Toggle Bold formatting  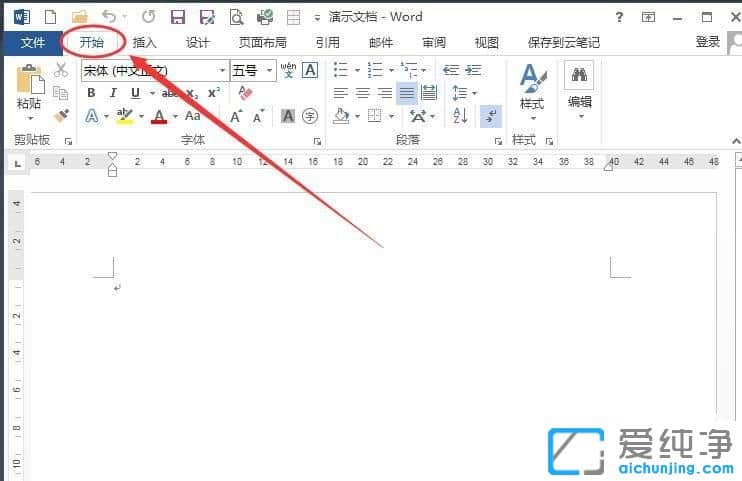click(91, 93)
